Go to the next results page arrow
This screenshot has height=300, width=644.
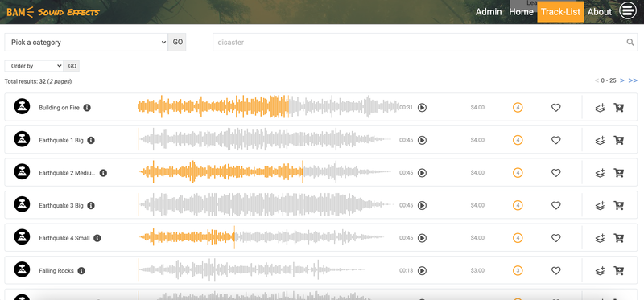coord(622,80)
